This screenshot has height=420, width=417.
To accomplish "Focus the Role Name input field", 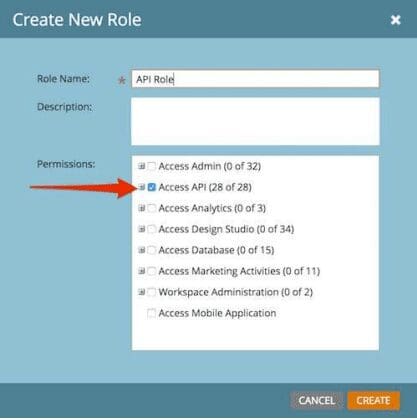I will 255,79.
